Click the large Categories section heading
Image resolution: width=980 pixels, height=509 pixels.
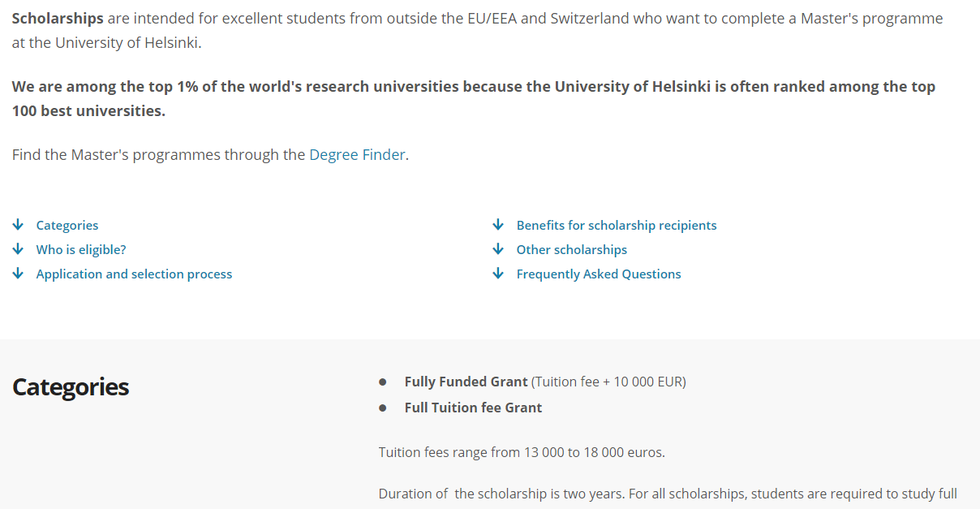[71, 387]
